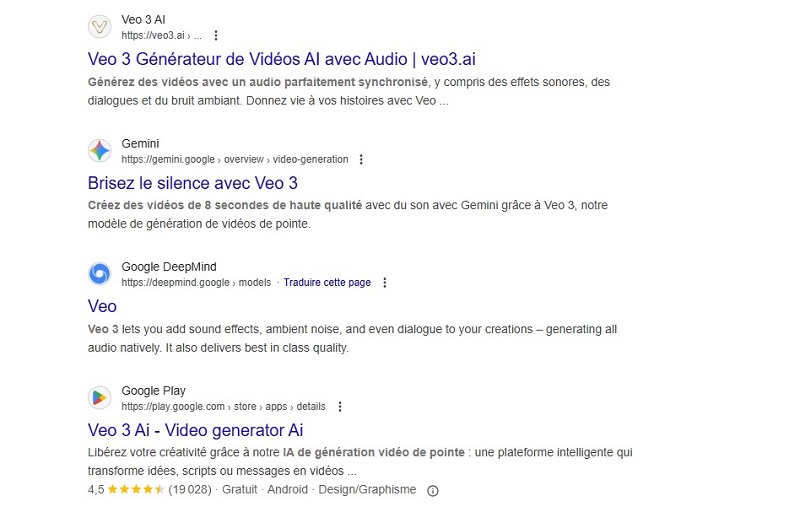Open the three-dot menu beside play.google.com URL
Viewport: 800px width, 512px height.
pyautogui.click(x=339, y=407)
